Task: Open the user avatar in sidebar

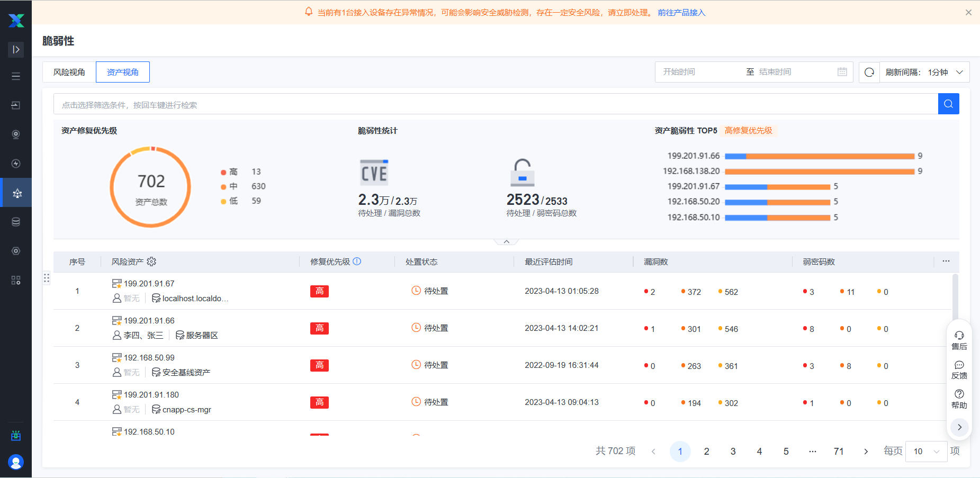Action: (x=16, y=462)
